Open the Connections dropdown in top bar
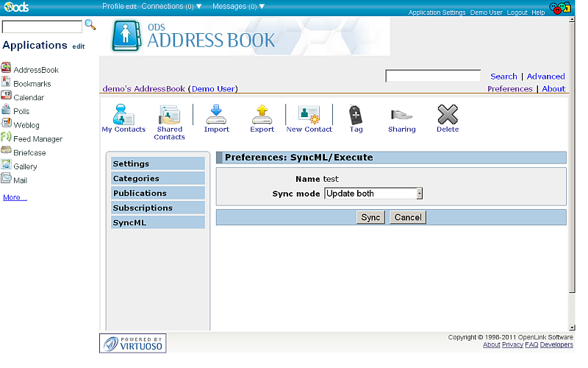Viewport: 588px width, 368px height. click(171, 6)
